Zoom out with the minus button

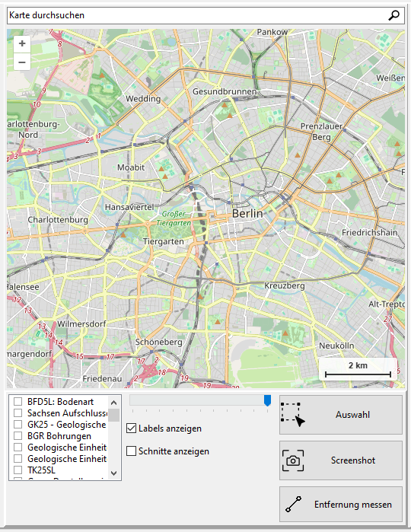[22, 62]
